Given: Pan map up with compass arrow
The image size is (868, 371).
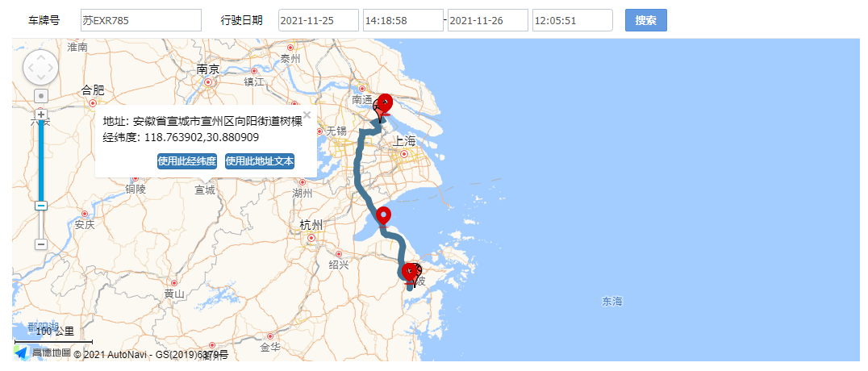Looking at the screenshot, I should (40, 57).
